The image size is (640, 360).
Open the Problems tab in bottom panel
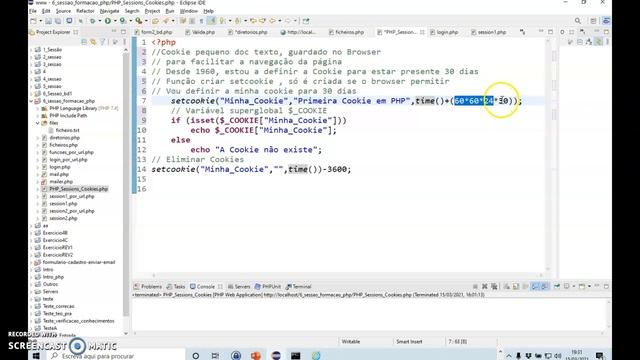tap(148, 287)
